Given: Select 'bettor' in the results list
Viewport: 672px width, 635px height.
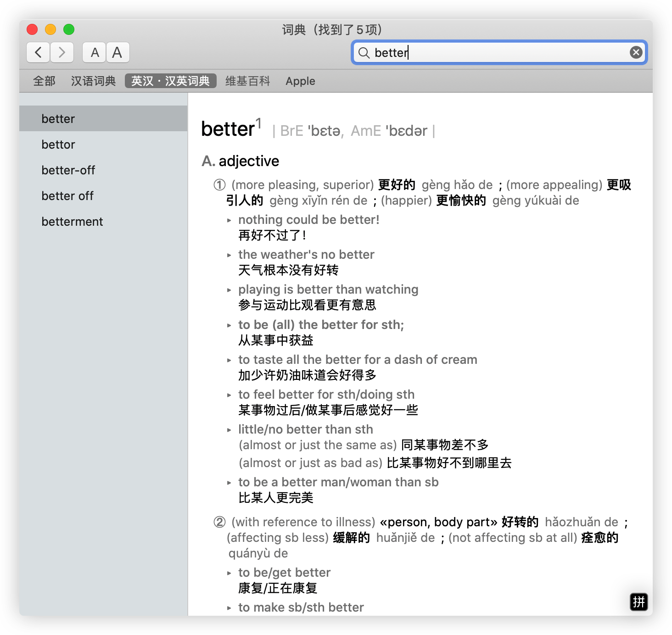Looking at the screenshot, I should (x=58, y=145).
